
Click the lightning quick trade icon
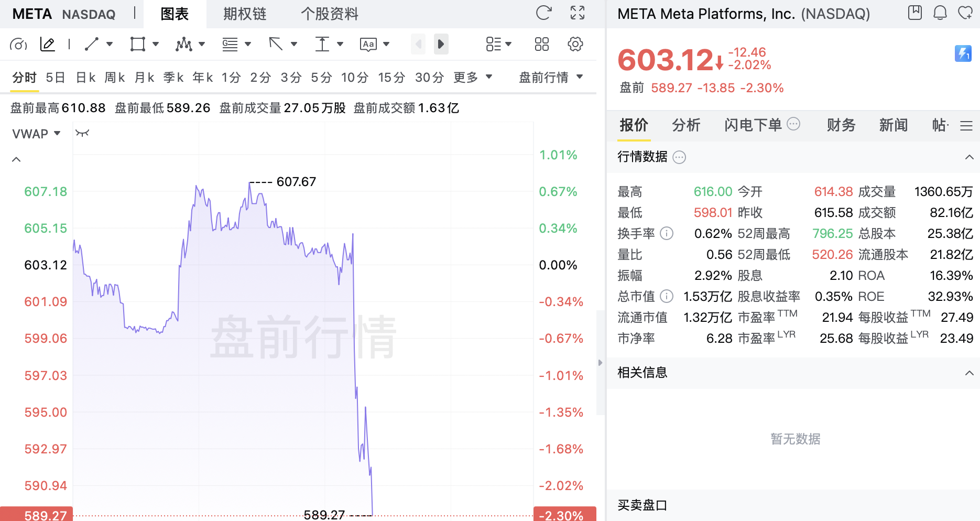point(963,53)
